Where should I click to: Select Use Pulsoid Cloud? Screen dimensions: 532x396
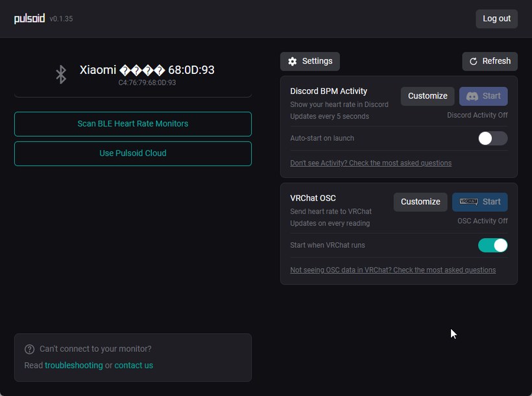[132, 153]
